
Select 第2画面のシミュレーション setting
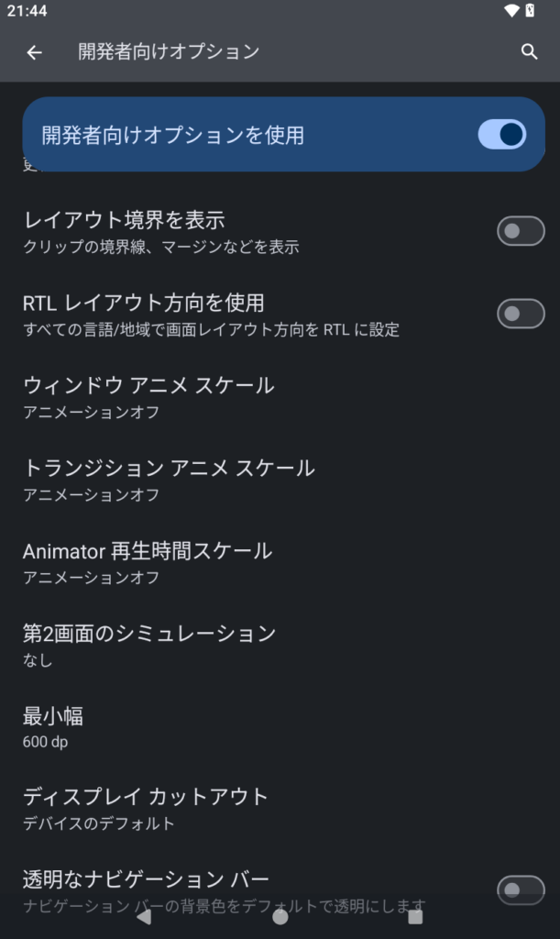(149, 644)
